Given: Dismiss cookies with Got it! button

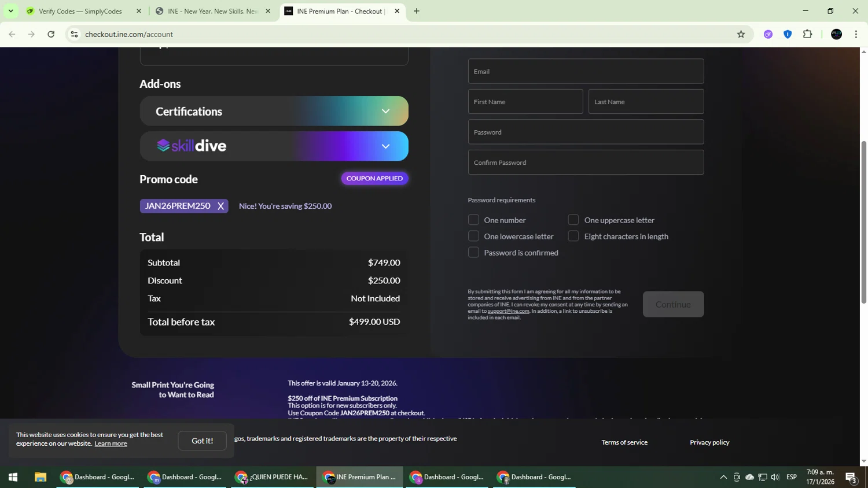Looking at the screenshot, I should (x=202, y=441).
